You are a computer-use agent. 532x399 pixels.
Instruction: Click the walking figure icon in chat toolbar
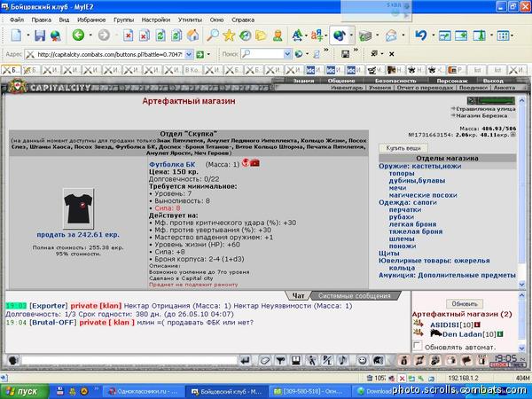coord(311,360)
